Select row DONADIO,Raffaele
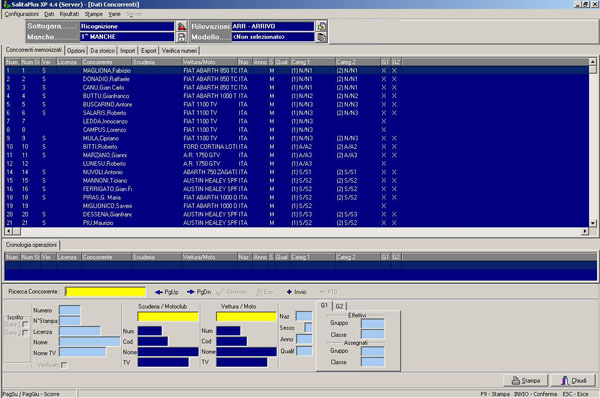Image resolution: width=600 pixels, height=398 pixels. point(297,79)
